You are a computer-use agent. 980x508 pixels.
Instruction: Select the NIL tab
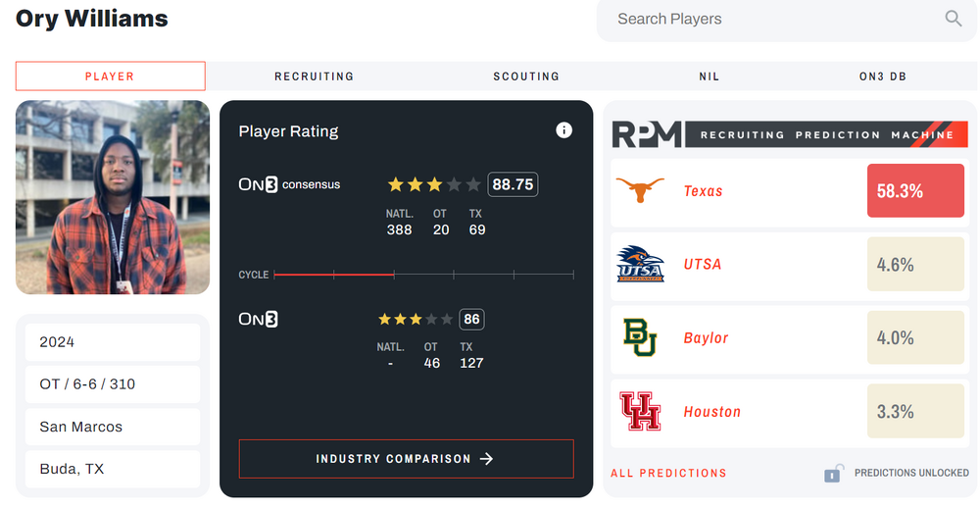click(x=709, y=76)
